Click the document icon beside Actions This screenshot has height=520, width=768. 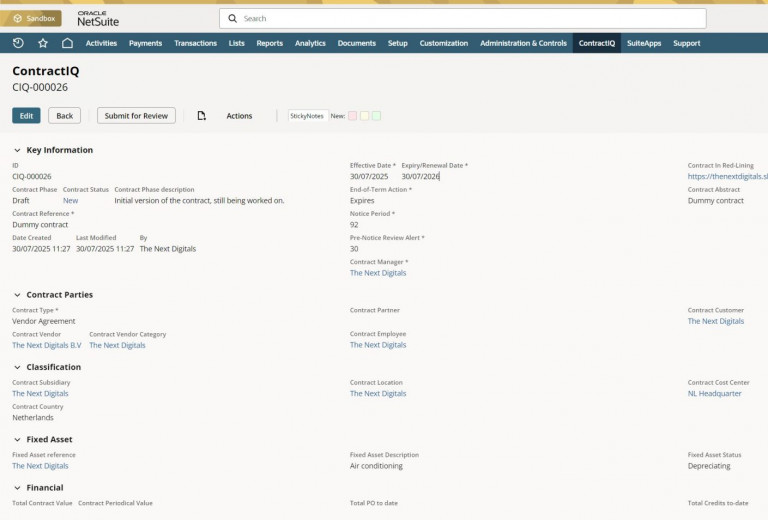pyautogui.click(x=201, y=116)
